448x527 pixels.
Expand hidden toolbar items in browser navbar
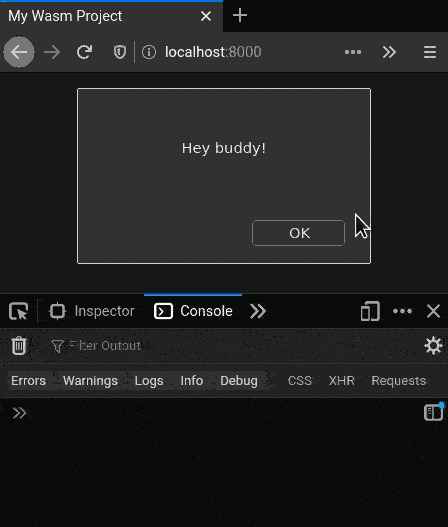389,52
